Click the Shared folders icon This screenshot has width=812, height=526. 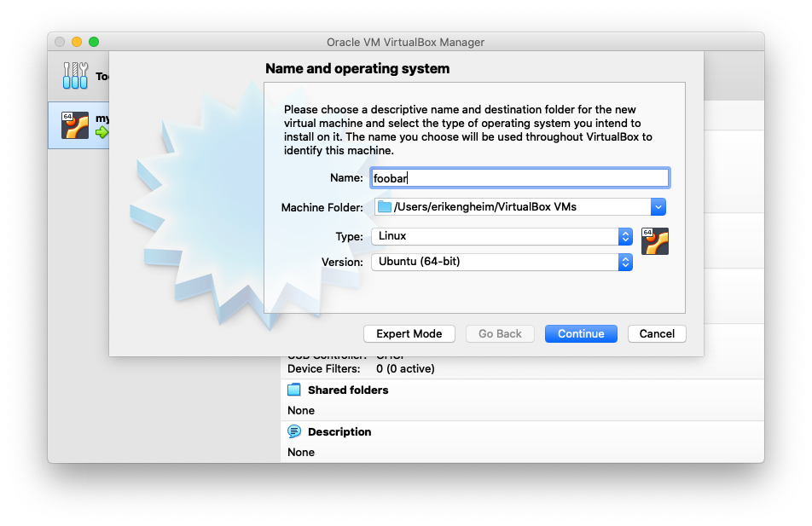tap(294, 390)
